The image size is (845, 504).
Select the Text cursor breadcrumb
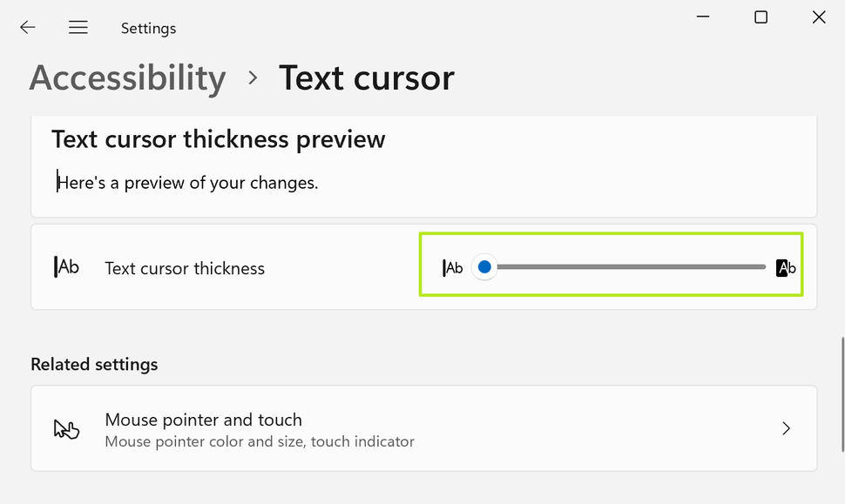click(366, 77)
